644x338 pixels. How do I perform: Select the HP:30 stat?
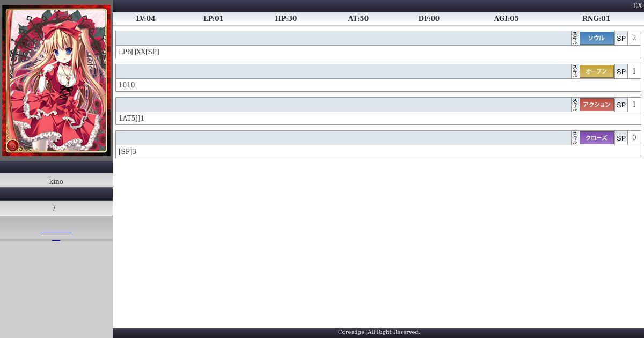point(286,18)
